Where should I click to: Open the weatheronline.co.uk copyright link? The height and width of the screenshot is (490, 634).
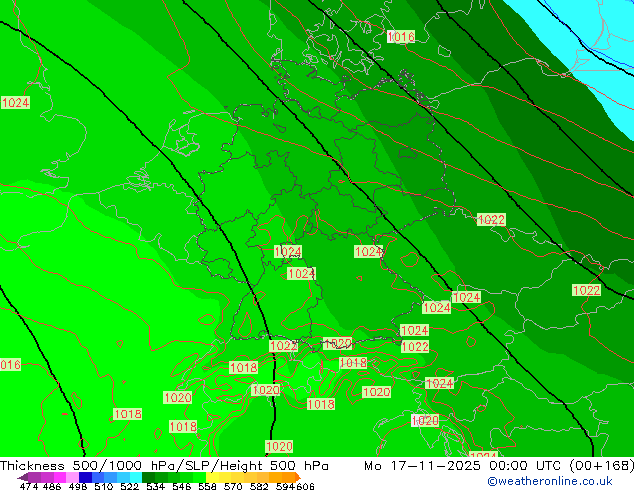(x=550, y=481)
